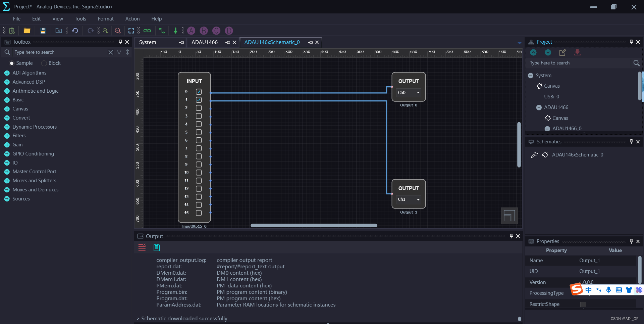The width and height of the screenshot is (644, 324).
Task: Open the Tools menu
Action: (x=80, y=19)
